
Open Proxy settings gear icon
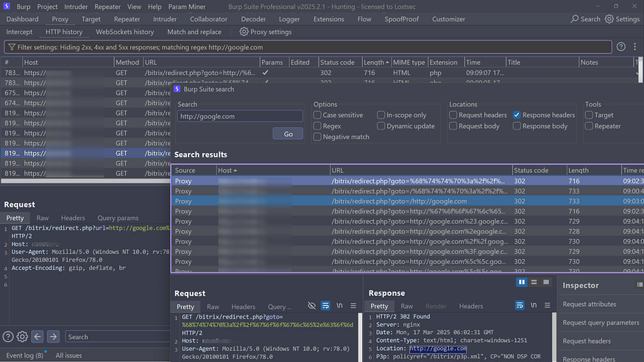coord(244,32)
